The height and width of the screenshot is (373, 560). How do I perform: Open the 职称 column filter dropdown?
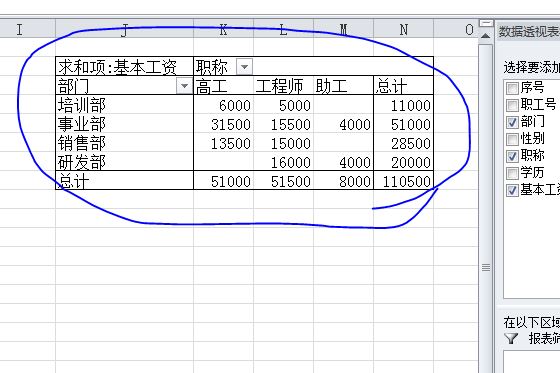coord(245,66)
